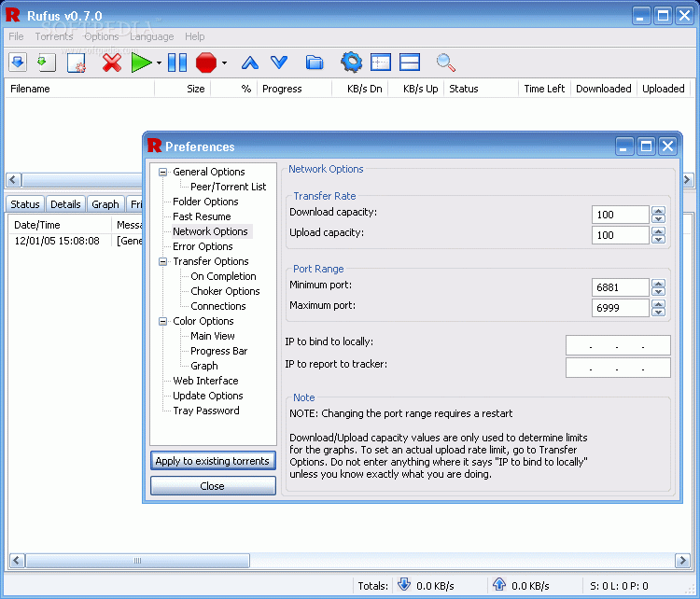Click the Date/Time column header in log

point(60,225)
